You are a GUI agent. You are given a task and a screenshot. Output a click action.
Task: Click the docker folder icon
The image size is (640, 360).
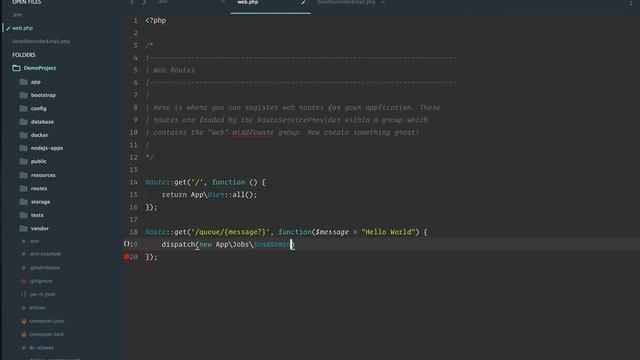[24, 135]
